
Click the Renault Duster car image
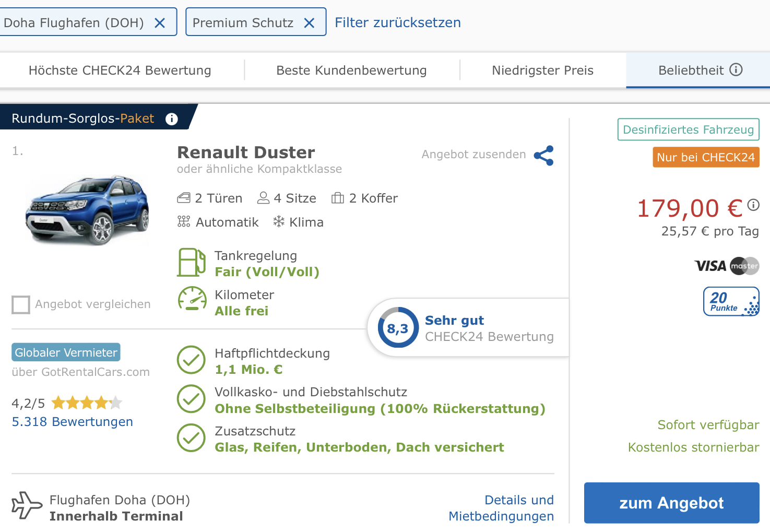pyautogui.click(x=87, y=210)
